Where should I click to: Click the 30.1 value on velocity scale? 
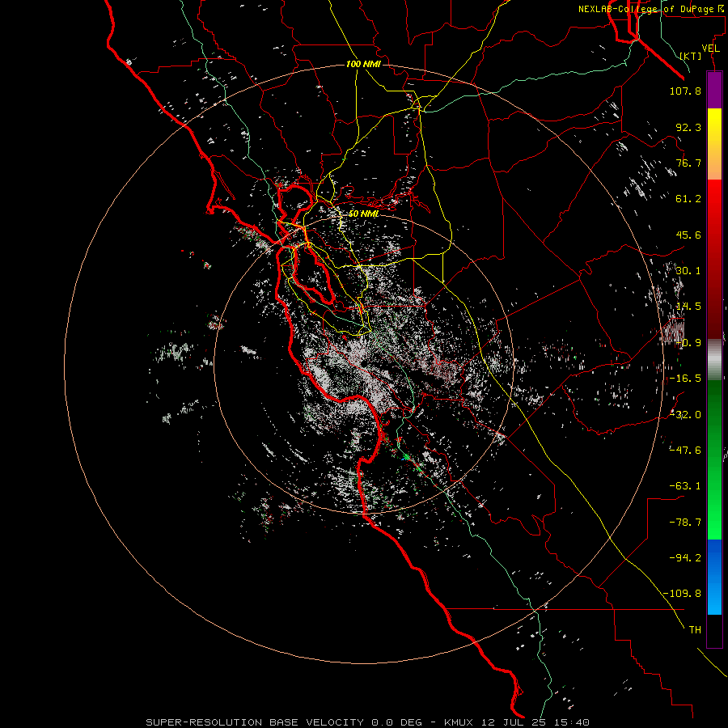[x=688, y=271]
